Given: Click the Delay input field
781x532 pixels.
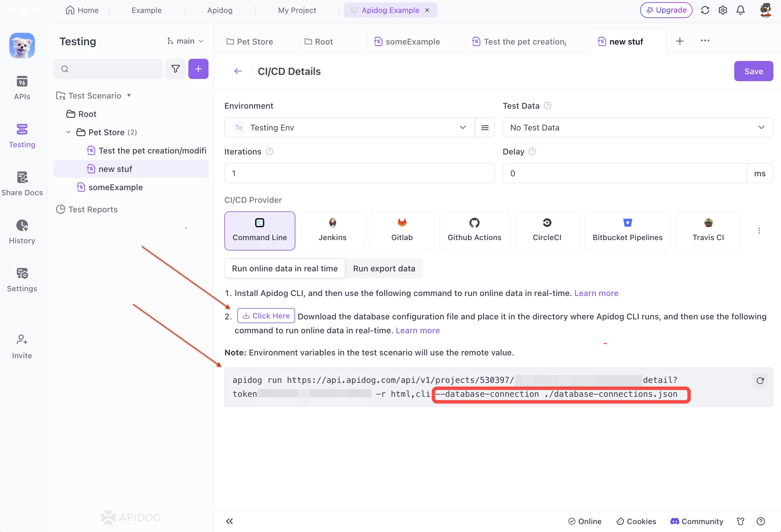Looking at the screenshot, I should click(625, 173).
